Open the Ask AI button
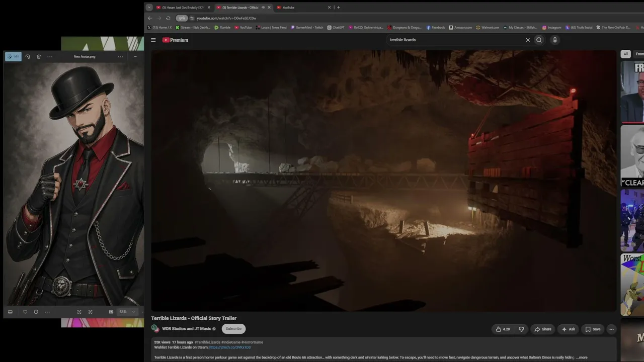 569,329
